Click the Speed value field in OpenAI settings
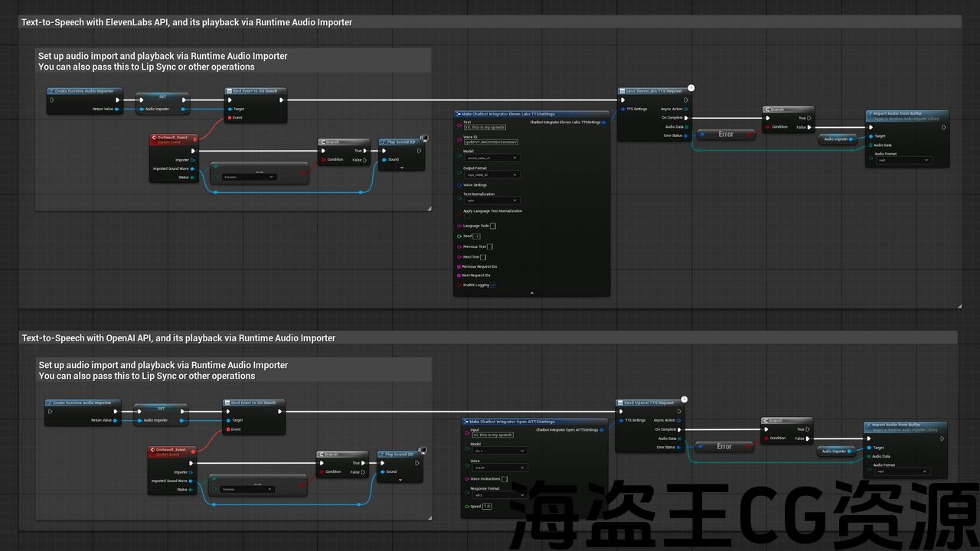980x551 pixels. coord(487,507)
